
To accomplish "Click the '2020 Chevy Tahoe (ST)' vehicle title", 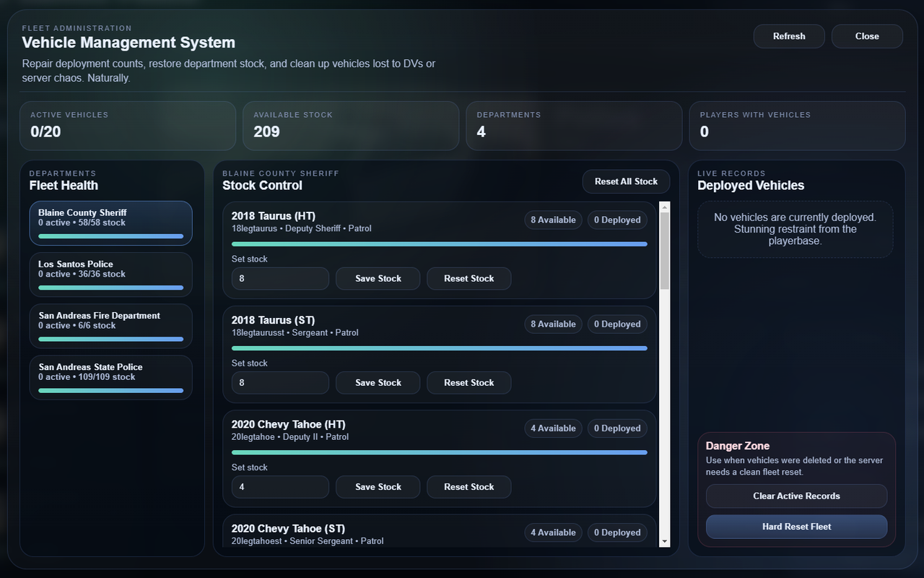I will pos(289,528).
